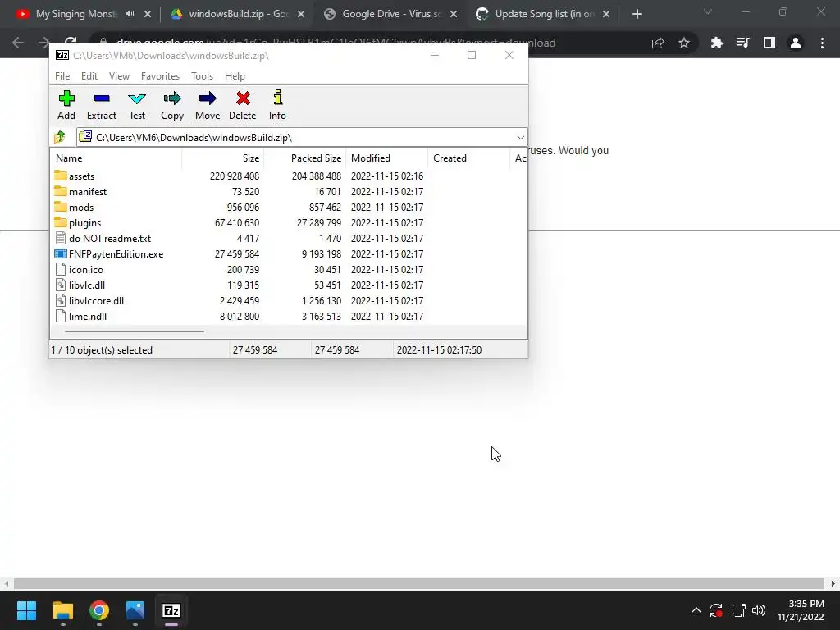This screenshot has height=630, width=840.
Task: Select the lime.ndll file row
Action: (290, 316)
